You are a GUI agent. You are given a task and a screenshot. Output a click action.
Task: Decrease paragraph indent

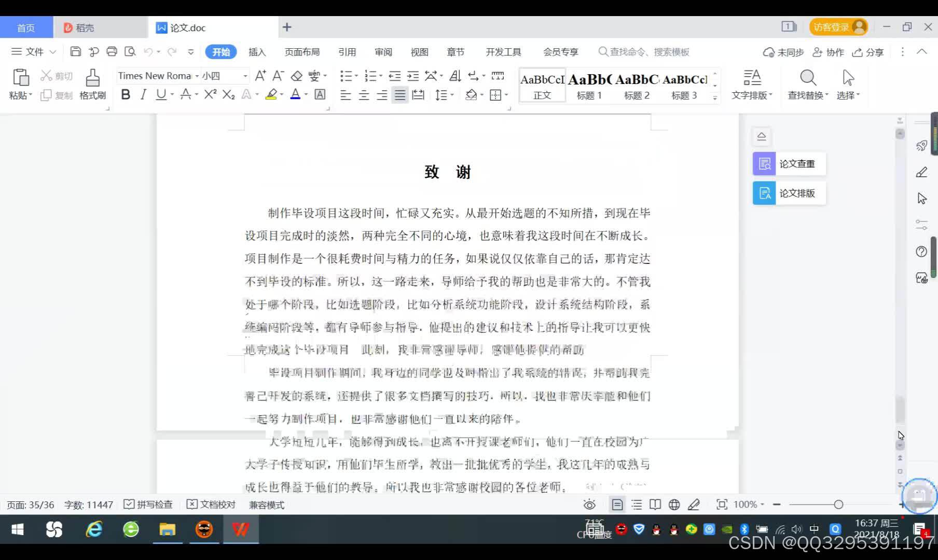tap(395, 76)
